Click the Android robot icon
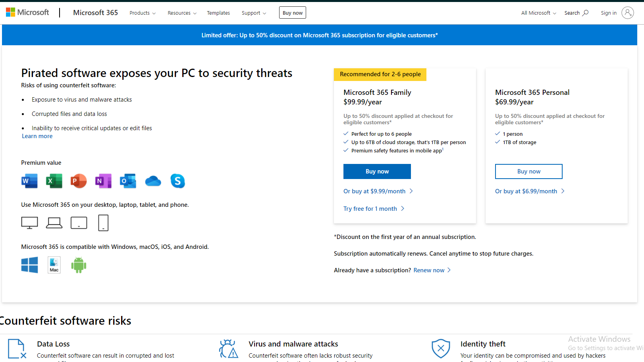The width and height of the screenshot is (644, 362). [x=79, y=265]
